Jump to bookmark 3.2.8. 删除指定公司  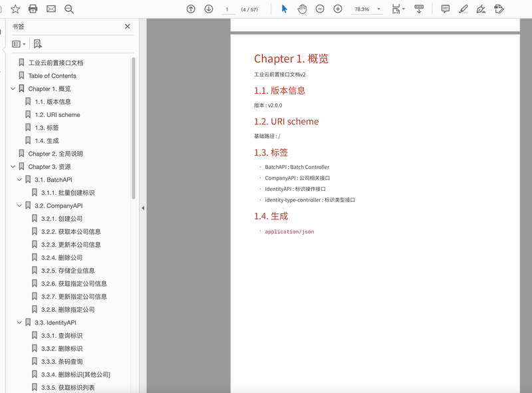point(68,309)
